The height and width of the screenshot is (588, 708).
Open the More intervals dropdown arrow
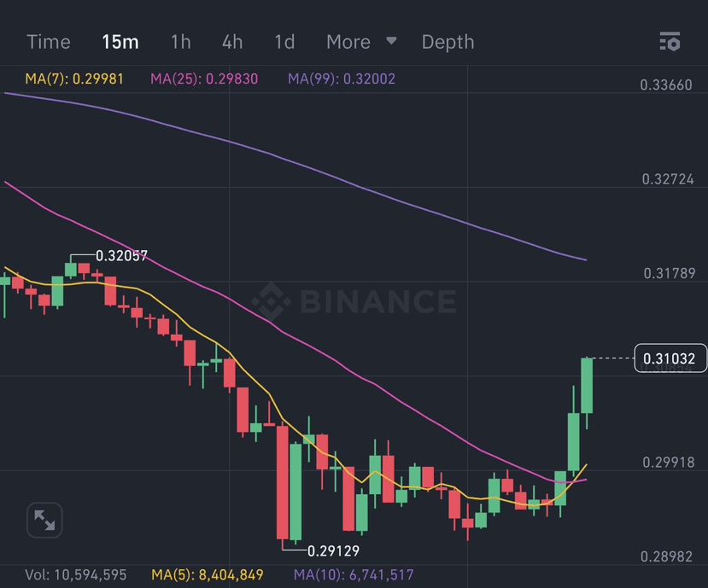(x=391, y=41)
